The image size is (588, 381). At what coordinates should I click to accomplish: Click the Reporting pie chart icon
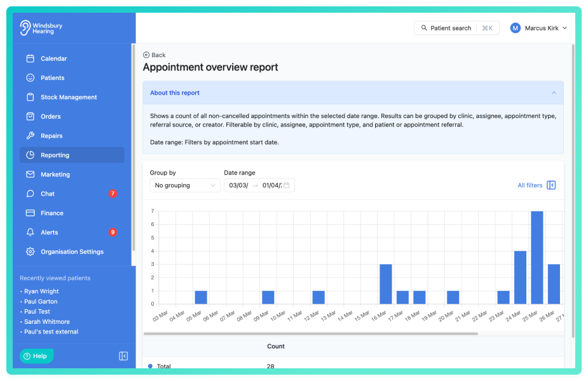[x=31, y=155]
